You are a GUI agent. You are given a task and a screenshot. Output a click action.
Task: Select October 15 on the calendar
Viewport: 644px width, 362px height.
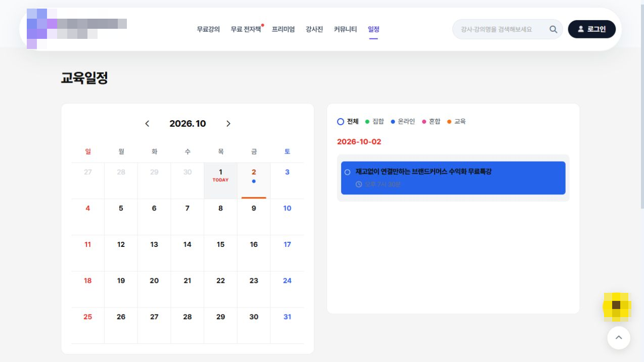point(220,253)
